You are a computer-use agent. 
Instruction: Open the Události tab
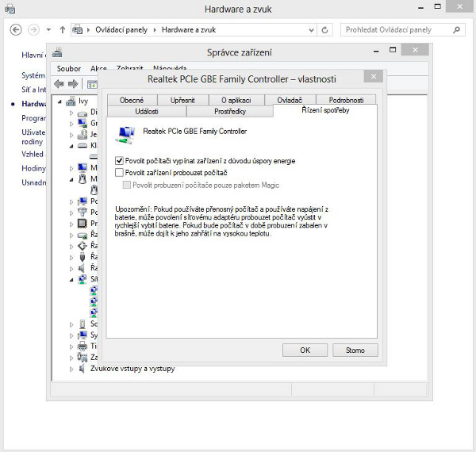tap(147, 111)
